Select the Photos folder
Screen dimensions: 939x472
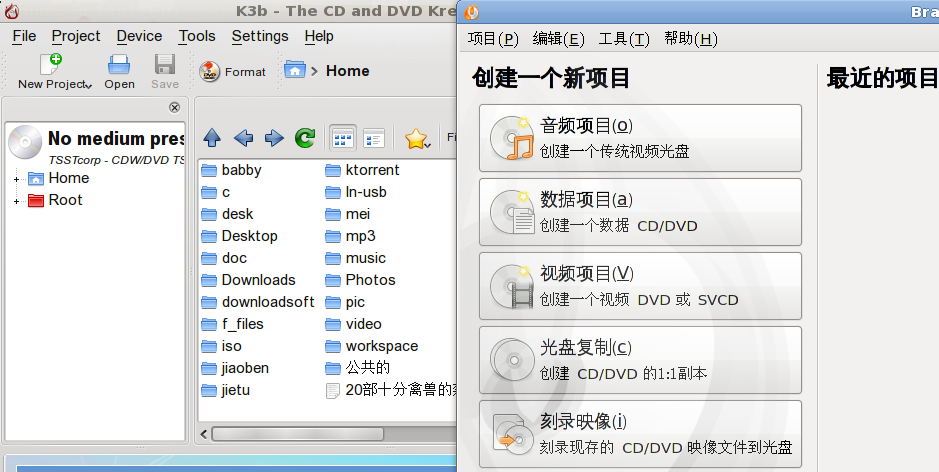[x=360, y=280]
